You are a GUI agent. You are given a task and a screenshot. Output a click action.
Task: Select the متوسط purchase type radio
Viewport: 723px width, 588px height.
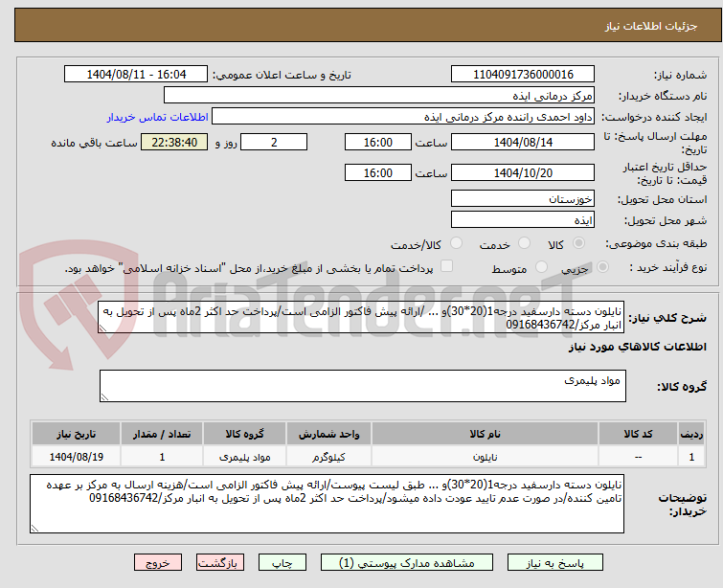tap(541, 267)
